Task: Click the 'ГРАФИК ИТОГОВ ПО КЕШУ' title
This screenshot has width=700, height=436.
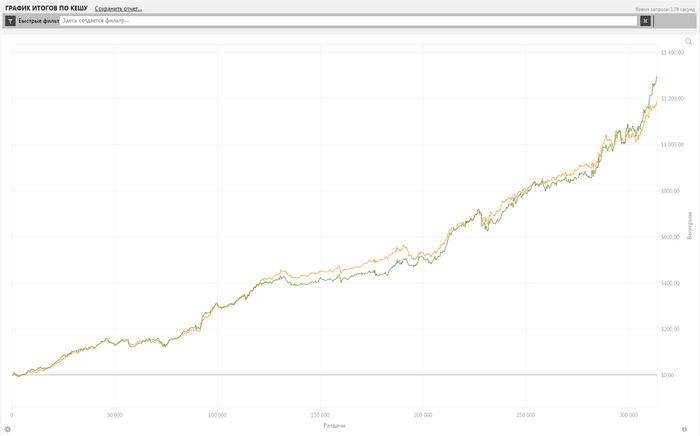Action: pos(46,8)
